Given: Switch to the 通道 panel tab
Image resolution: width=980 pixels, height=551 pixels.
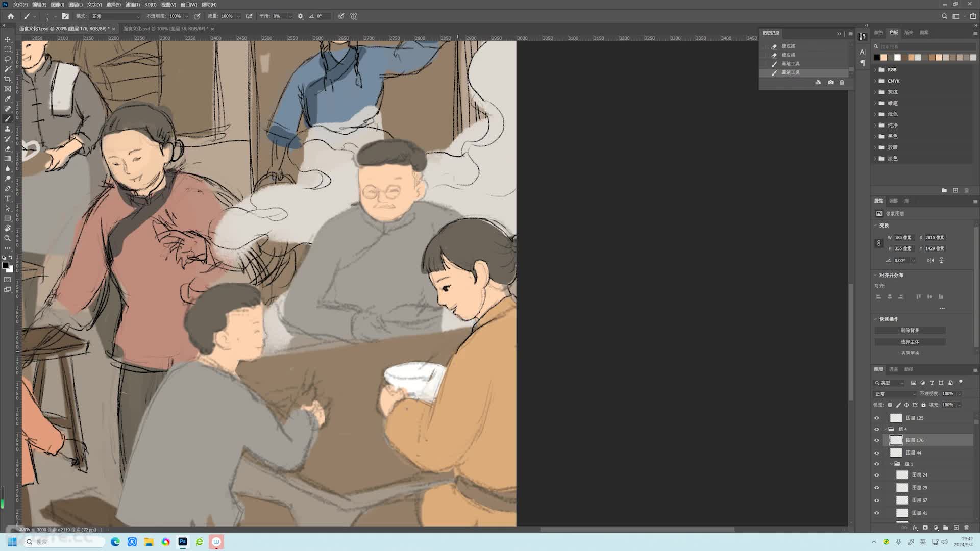Looking at the screenshot, I should (893, 369).
